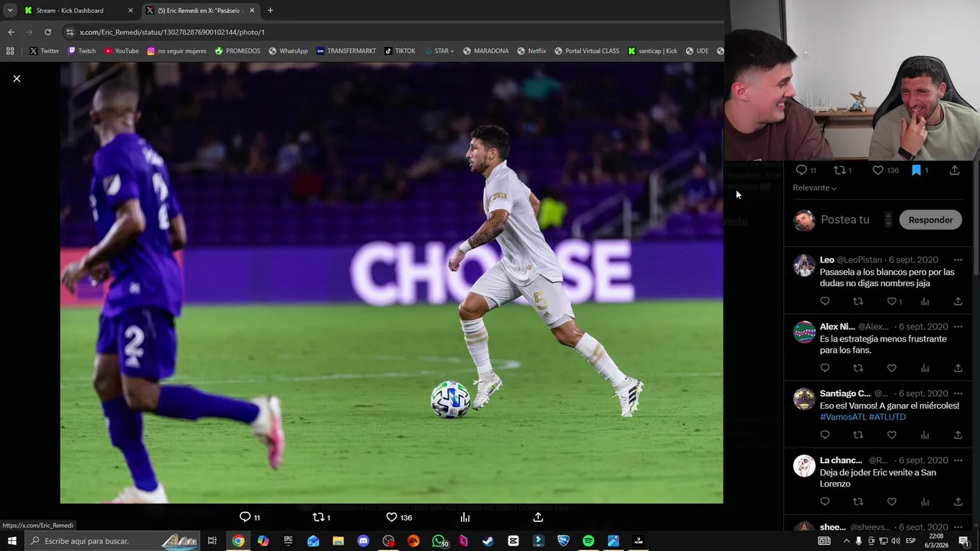Repost from the sidebar action row

point(839,170)
